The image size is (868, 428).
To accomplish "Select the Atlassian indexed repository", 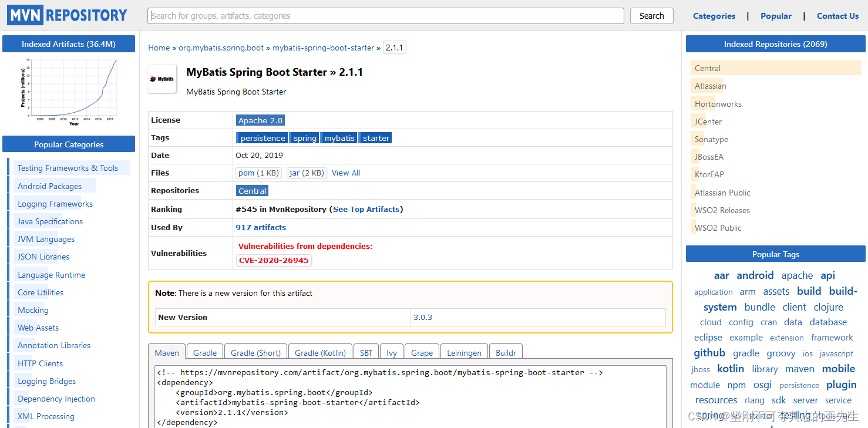I will click(x=711, y=86).
